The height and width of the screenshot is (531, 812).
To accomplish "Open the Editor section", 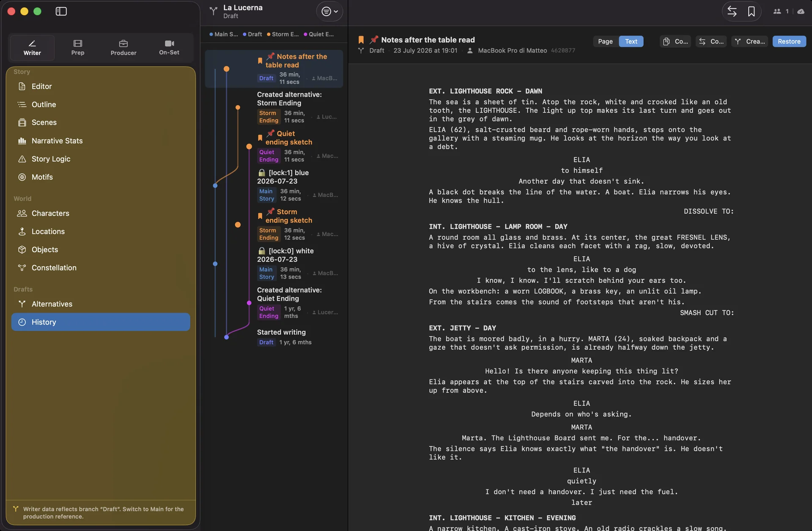I will click(x=101, y=86).
